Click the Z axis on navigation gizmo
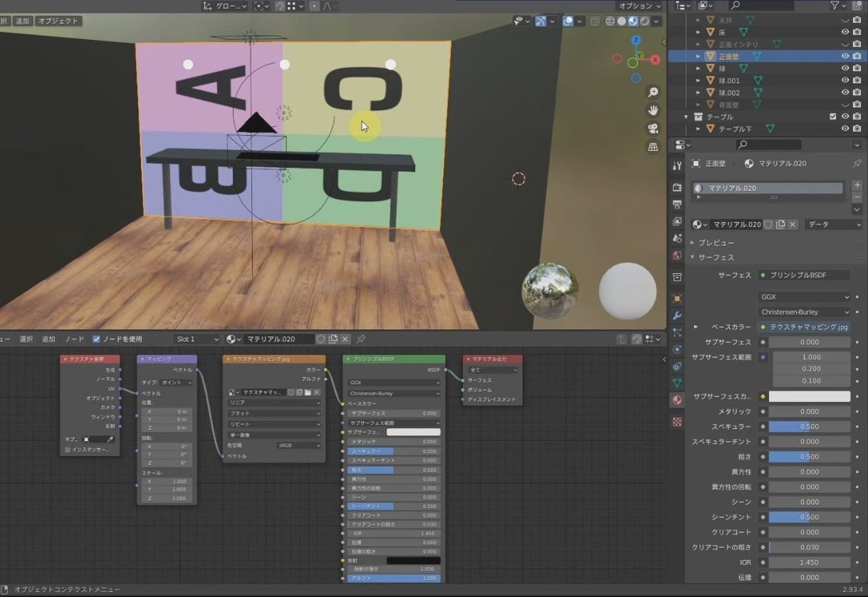 coord(635,40)
